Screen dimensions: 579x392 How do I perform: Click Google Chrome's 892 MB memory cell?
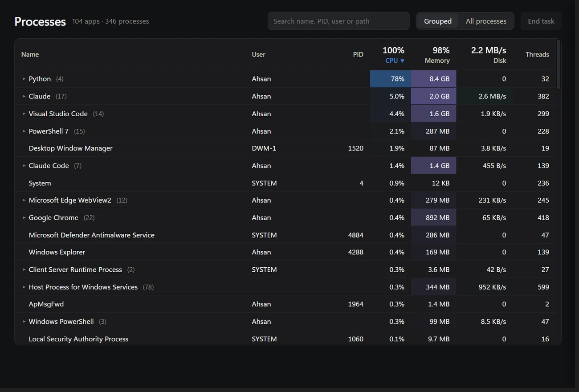point(433,218)
